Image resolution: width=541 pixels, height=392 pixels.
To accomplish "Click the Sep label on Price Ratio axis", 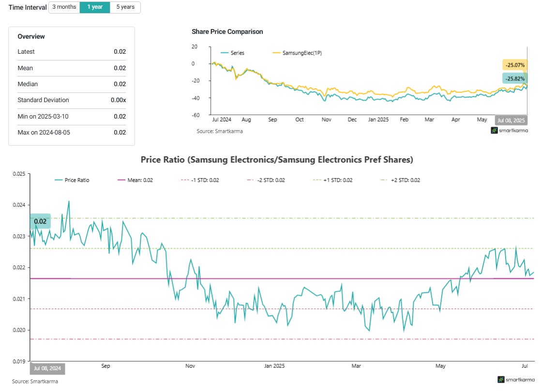I will [105, 366].
